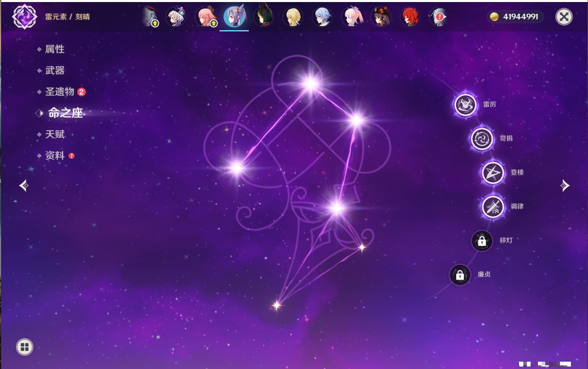Select the red-haired character portrait
The width and height of the screenshot is (588, 369).
[x=410, y=17]
